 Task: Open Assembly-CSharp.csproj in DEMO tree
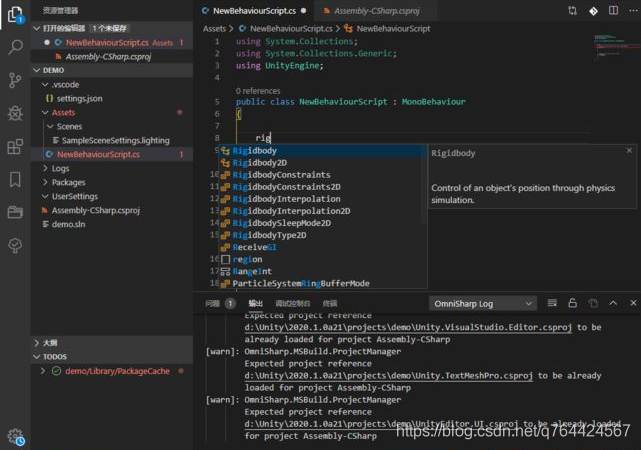112,210
